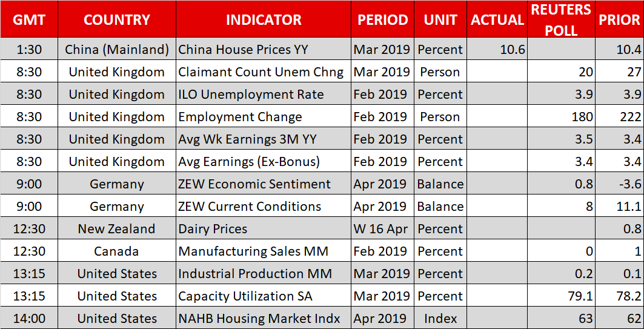Select the UNIT column header
Image resolution: width=644 pixels, height=329 pixels.
[440, 19]
